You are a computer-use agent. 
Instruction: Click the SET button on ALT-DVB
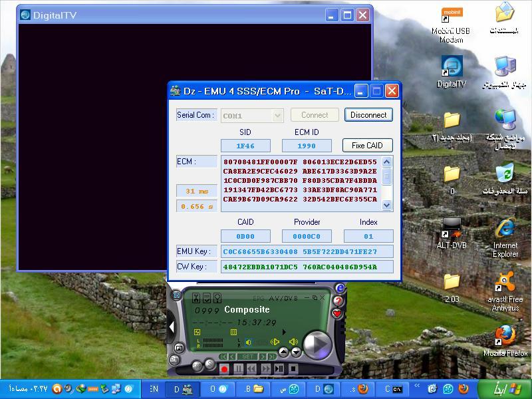pyautogui.click(x=247, y=356)
